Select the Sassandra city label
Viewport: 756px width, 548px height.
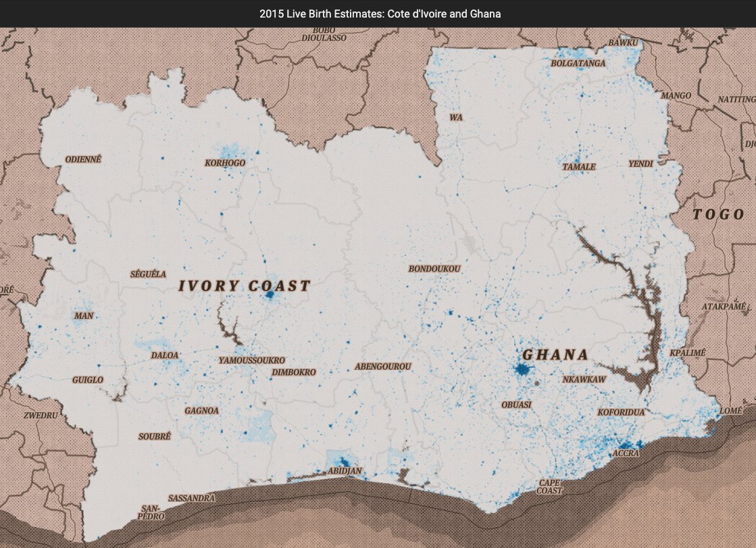tap(191, 498)
